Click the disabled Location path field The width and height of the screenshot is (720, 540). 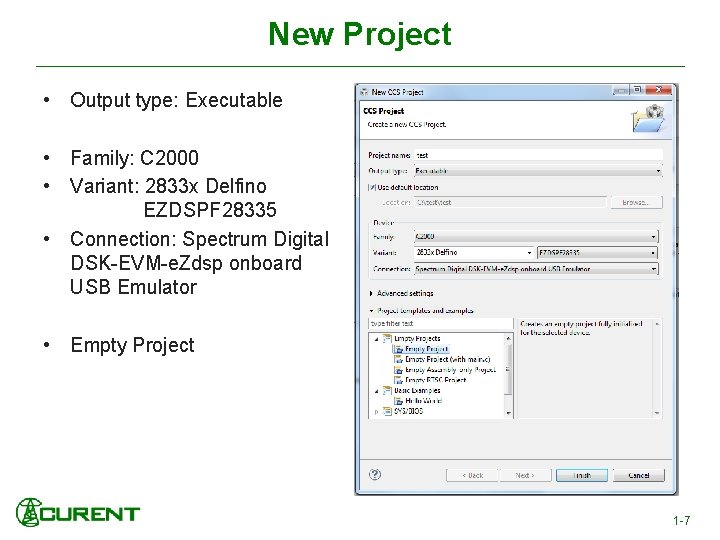[510, 202]
